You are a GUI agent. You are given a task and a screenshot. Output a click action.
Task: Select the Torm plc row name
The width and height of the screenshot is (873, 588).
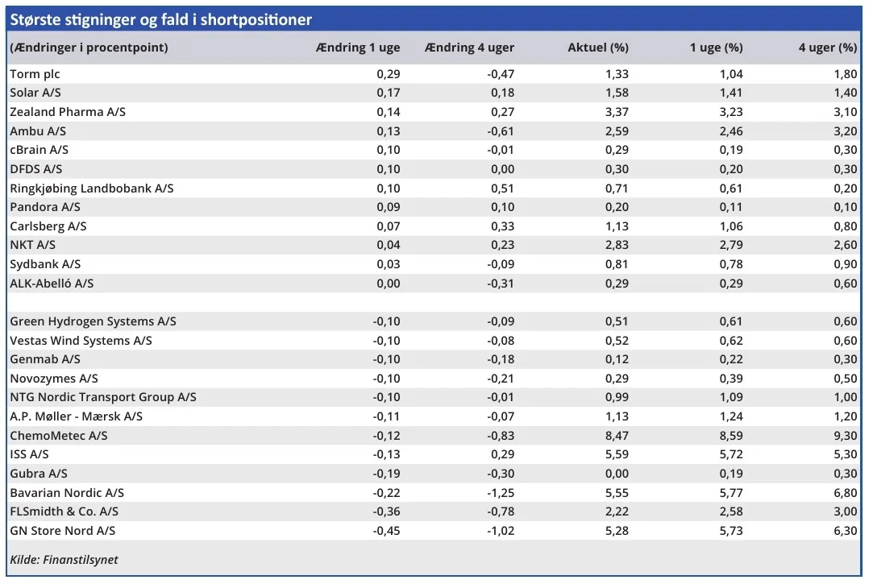(35, 74)
